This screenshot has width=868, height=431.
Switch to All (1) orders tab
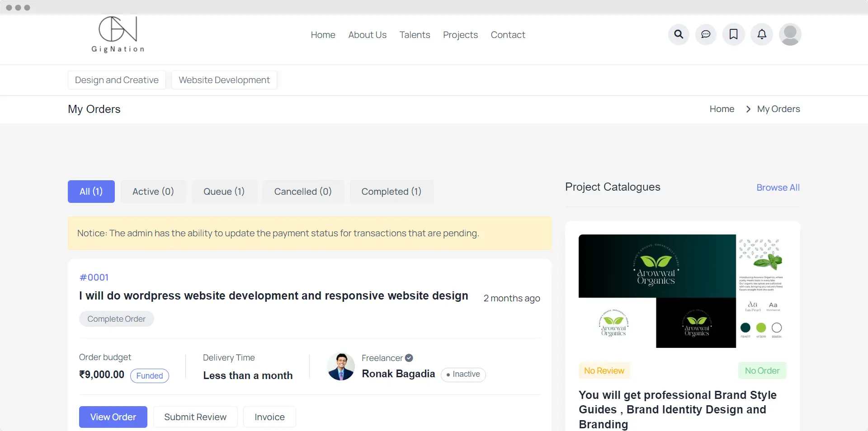91,192
